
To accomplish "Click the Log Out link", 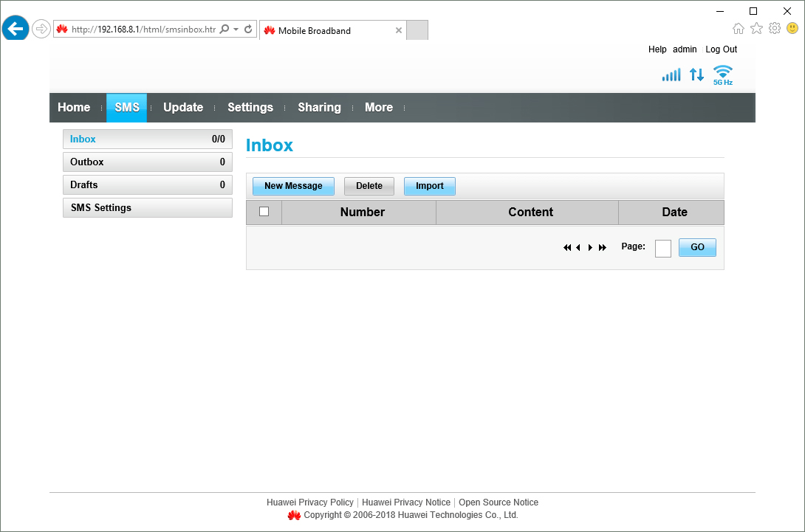I will [721, 49].
